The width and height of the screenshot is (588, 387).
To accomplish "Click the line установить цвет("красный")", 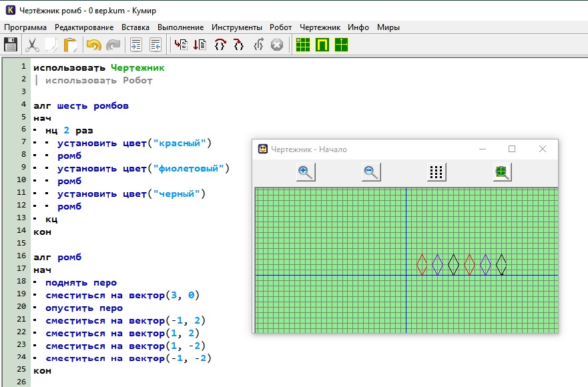I will 134,143.
